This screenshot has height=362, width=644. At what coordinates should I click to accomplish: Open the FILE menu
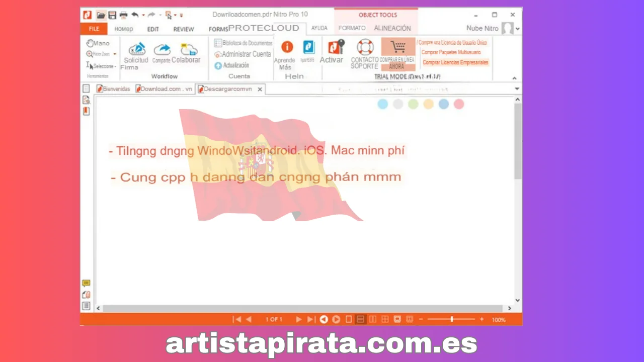pos(94,29)
